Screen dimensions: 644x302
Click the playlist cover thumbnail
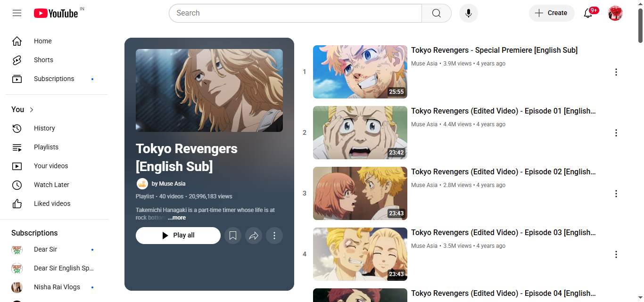point(209,90)
